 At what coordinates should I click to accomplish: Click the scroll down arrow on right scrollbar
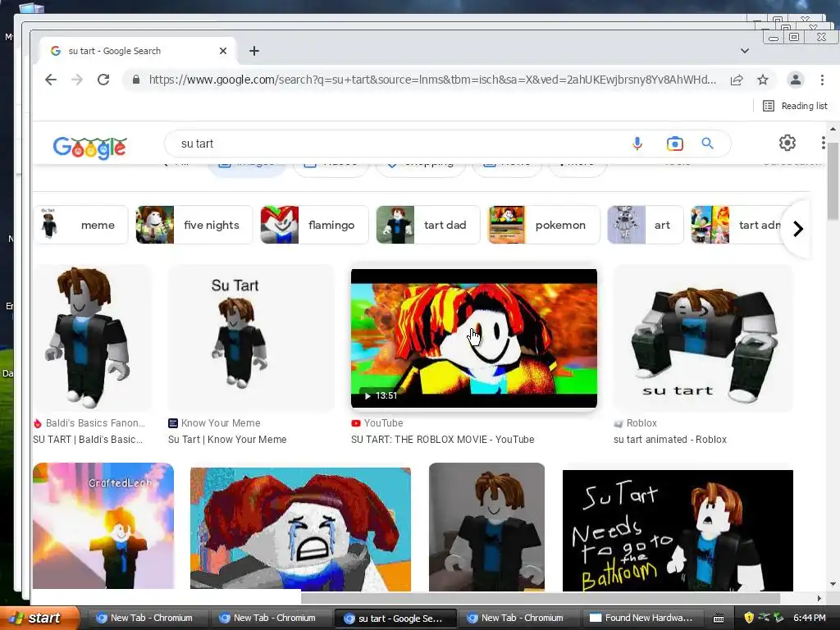[x=833, y=584]
